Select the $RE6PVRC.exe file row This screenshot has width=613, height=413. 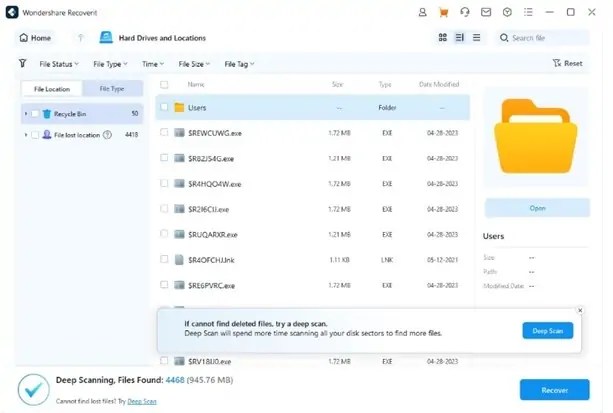tap(312, 285)
